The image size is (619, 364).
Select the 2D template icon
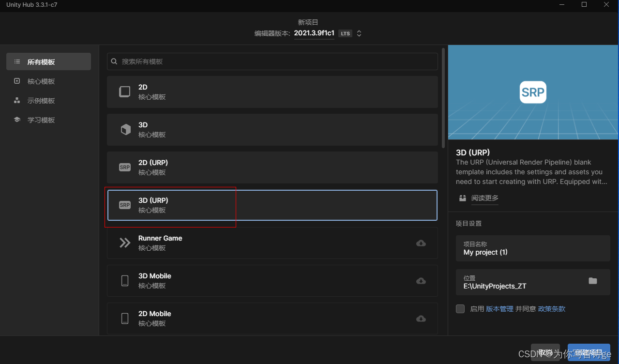(x=125, y=92)
